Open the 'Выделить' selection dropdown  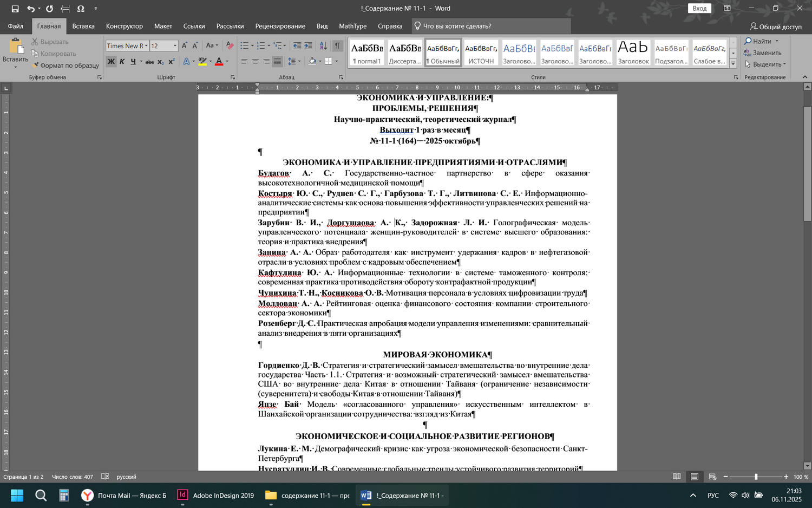coord(765,64)
